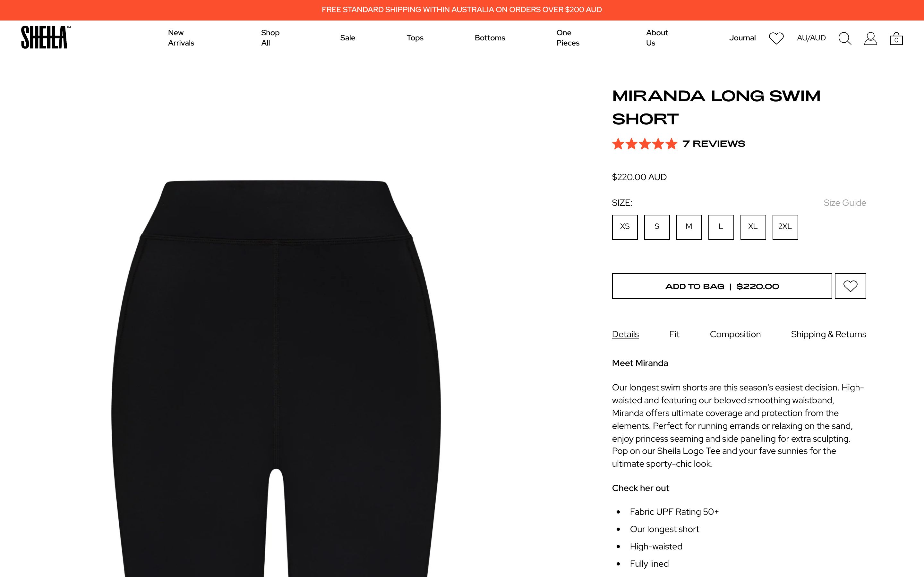Screen dimensions: 924x577
Task: Open the five-star rating reviews
Action: coord(679,144)
